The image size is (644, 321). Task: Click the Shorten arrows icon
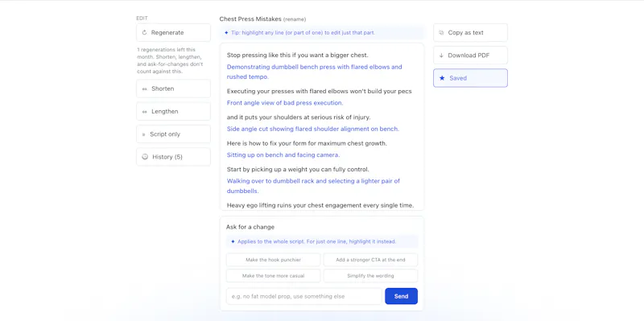click(145, 88)
